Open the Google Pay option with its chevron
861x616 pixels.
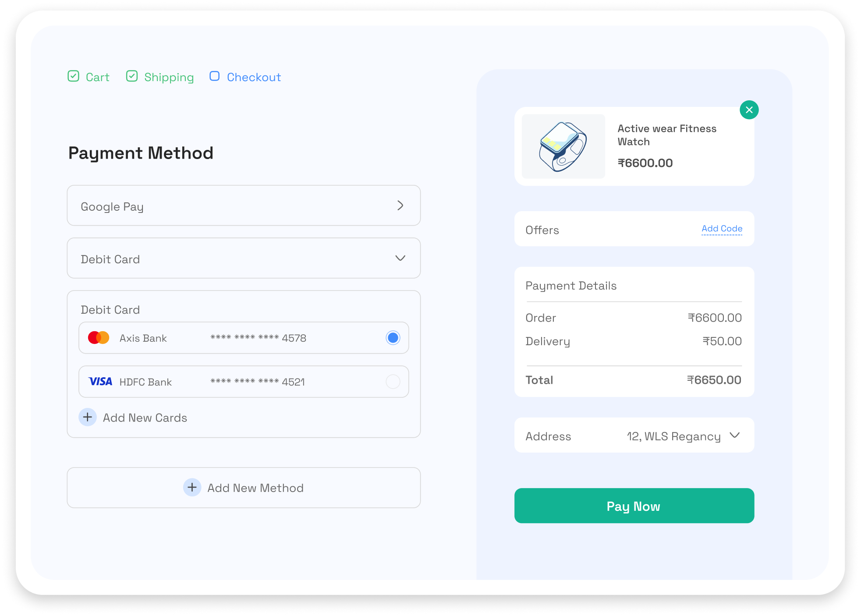(x=400, y=205)
